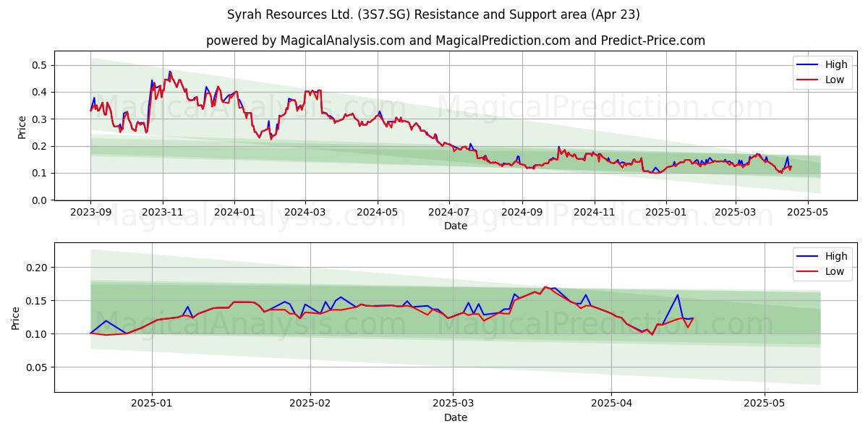Click the '2024-05' date tick label

pos(378,213)
